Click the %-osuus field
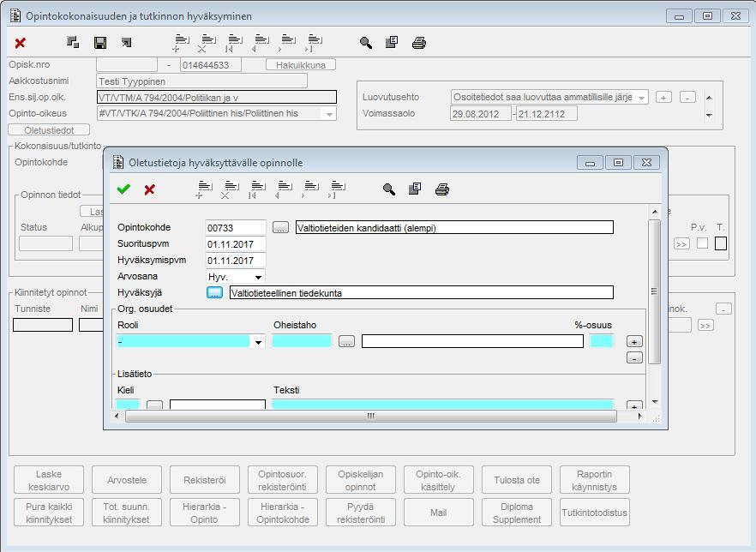The image size is (756, 552). [x=602, y=342]
